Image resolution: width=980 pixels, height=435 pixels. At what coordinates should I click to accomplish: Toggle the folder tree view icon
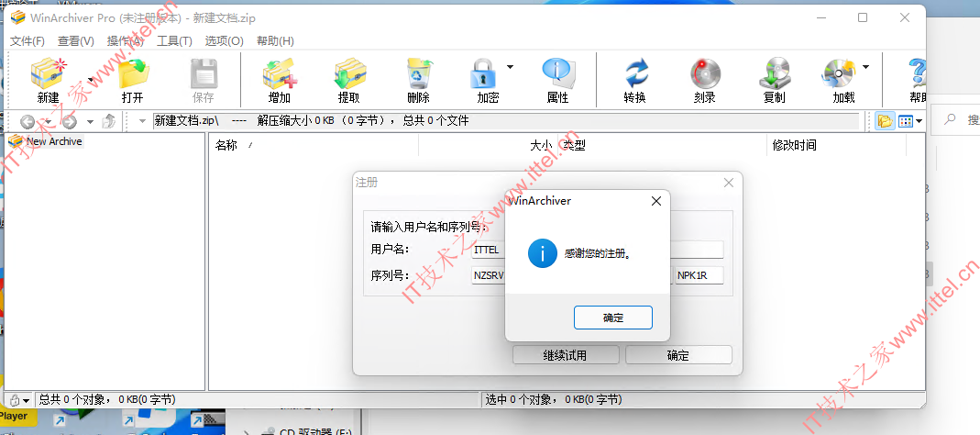[x=885, y=121]
